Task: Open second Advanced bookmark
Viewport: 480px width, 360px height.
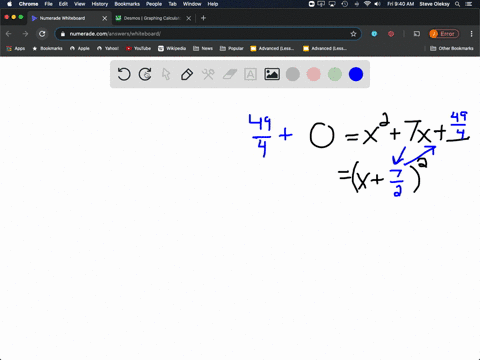Action: (x=325, y=48)
